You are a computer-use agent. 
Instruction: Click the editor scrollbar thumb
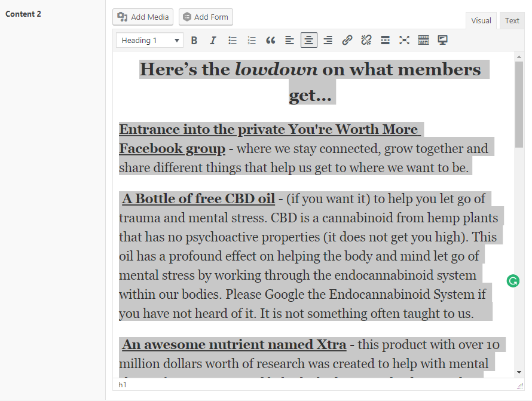click(x=519, y=105)
